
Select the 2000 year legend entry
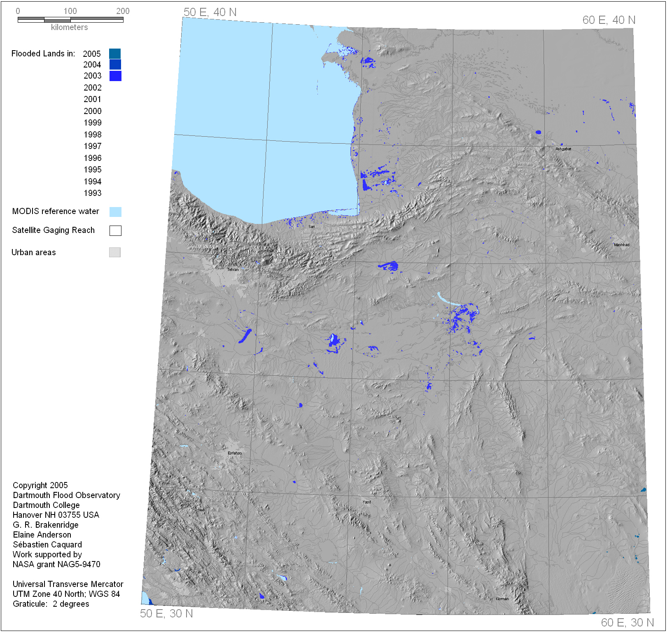pyautogui.click(x=93, y=111)
